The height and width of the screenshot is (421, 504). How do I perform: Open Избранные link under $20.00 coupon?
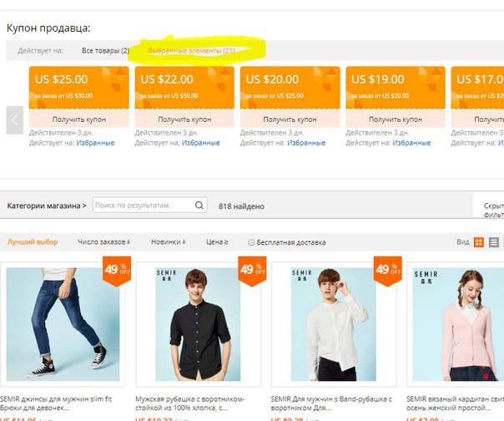(x=306, y=143)
